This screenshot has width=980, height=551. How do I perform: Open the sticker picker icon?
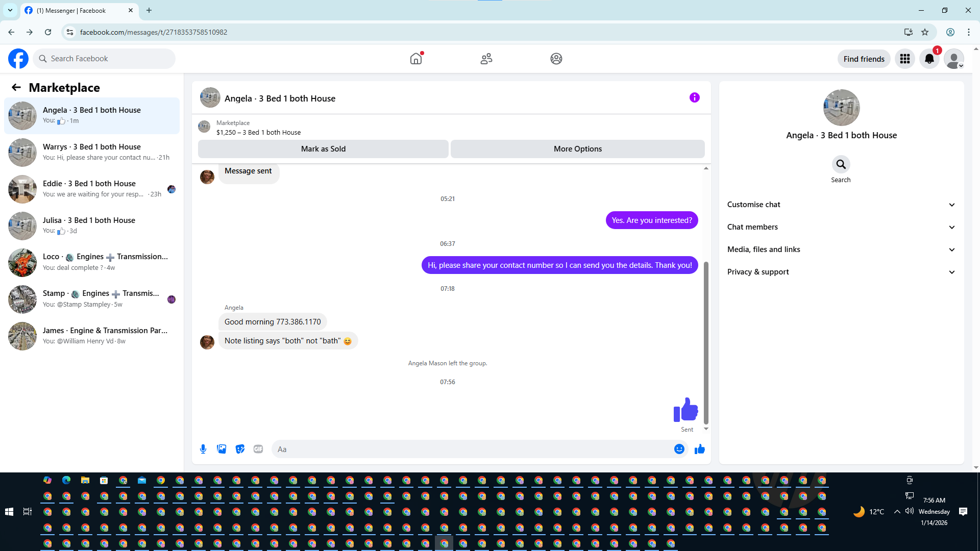(240, 449)
